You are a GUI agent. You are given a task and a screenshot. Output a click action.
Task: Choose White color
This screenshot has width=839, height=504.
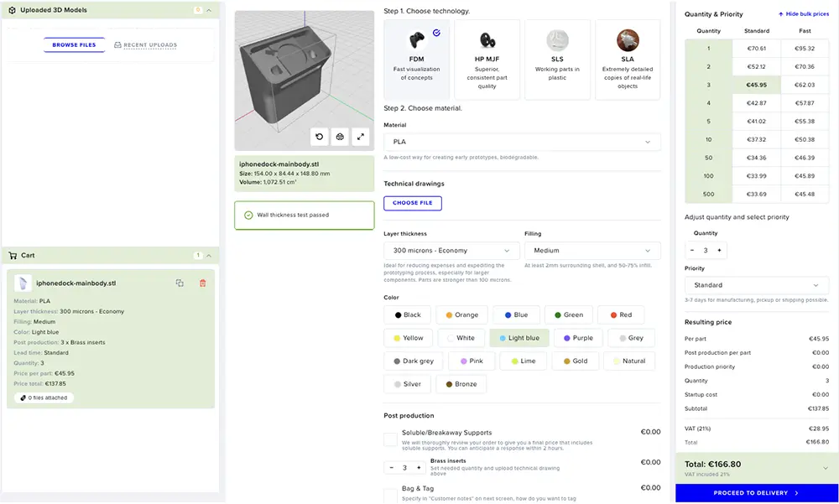tap(461, 338)
